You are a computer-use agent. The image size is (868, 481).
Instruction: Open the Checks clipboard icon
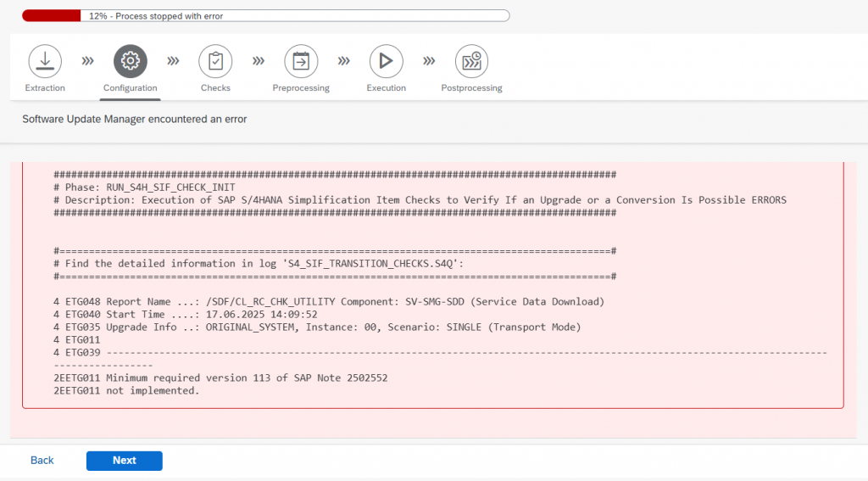(x=215, y=61)
